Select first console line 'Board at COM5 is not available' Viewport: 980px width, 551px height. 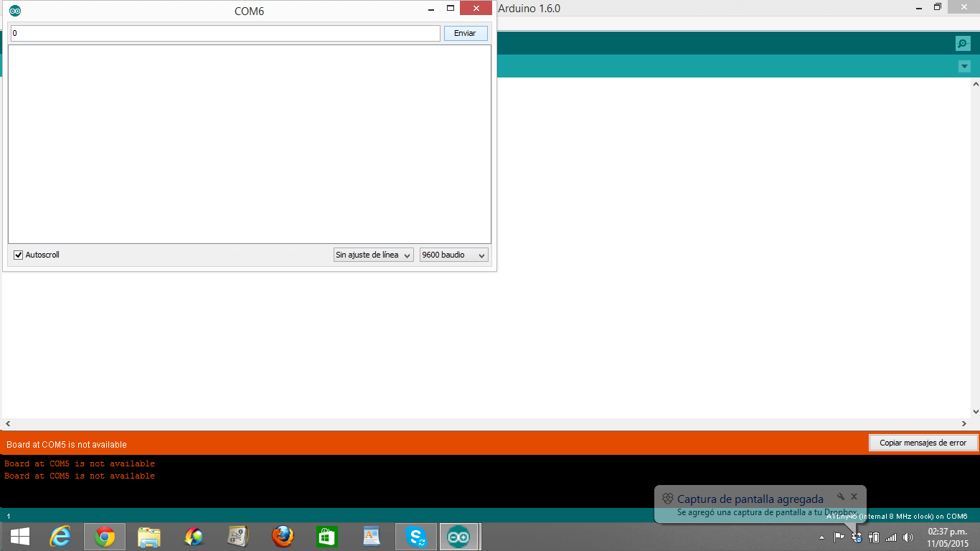[80, 463]
